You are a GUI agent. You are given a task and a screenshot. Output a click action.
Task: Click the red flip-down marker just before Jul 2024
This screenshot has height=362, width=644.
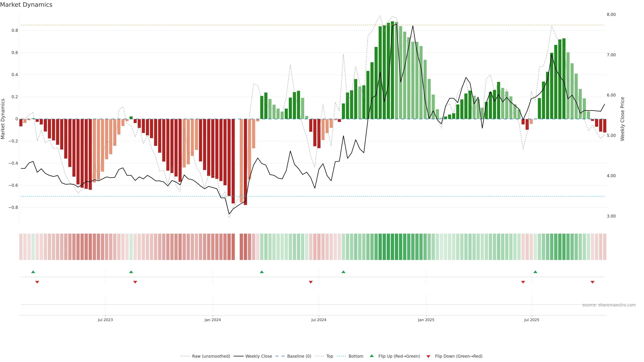coord(311,282)
